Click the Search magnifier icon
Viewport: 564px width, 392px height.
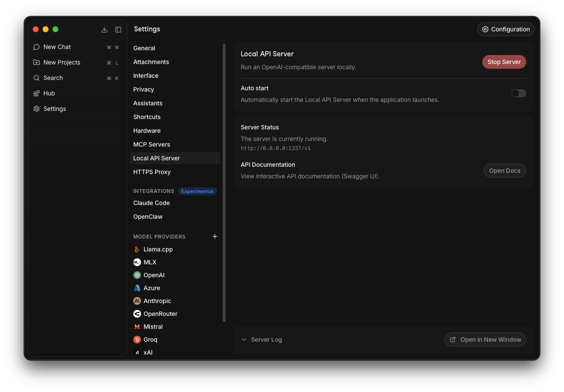[x=37, y=78]
